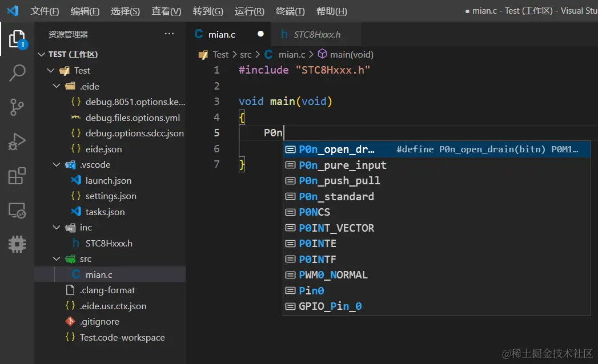Open the .gitignore file
598x364 pixels.
tap(110, 321)
